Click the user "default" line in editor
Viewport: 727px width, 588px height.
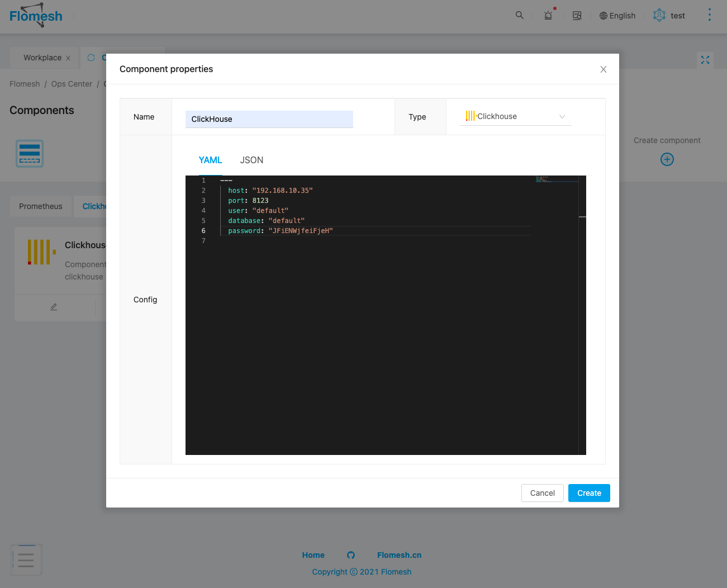pos(375,211)
